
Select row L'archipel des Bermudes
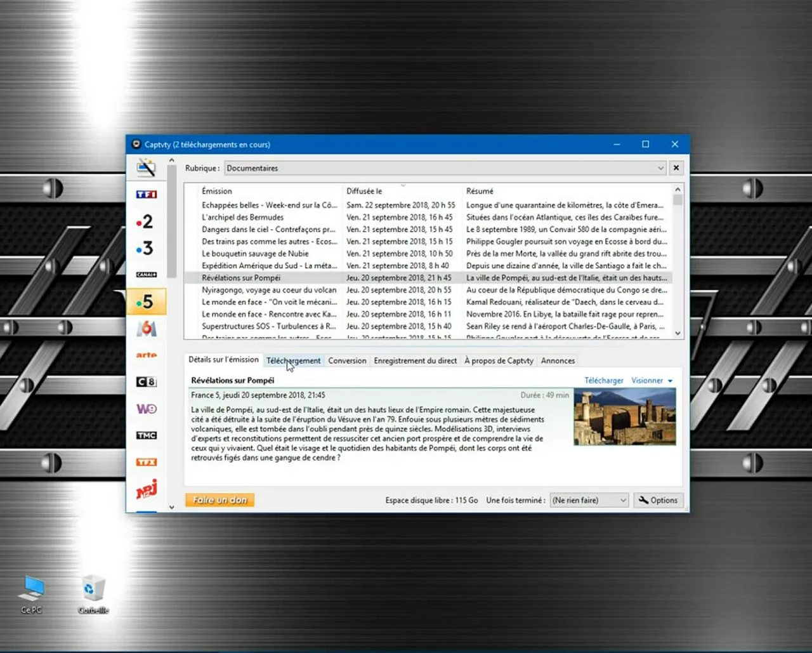click(428, 217)
